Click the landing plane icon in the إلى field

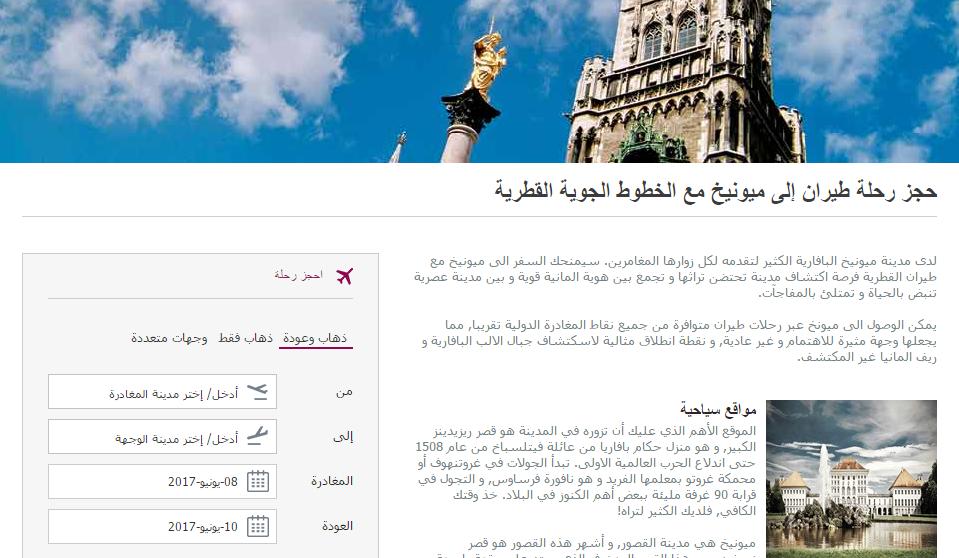pos(257,436)
